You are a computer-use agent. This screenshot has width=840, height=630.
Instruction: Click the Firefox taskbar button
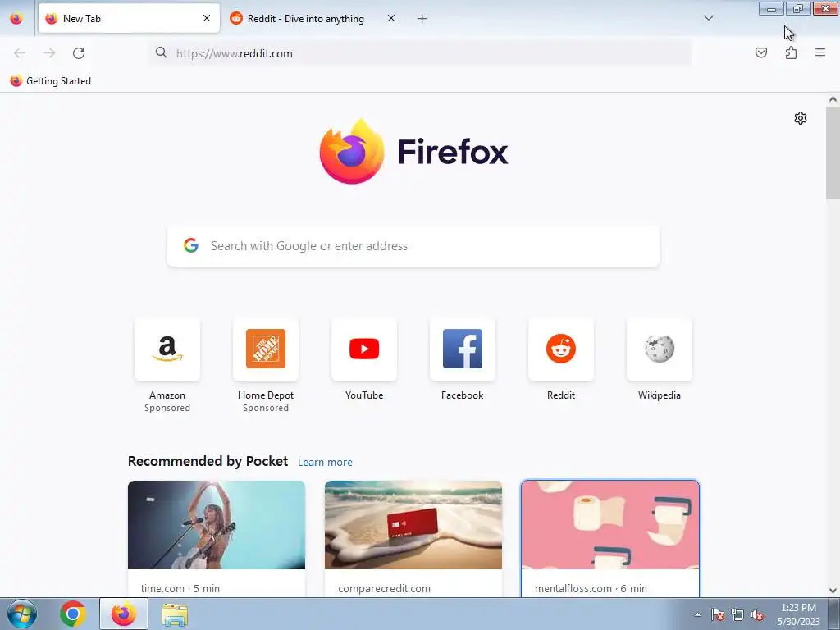click(124, 614)
